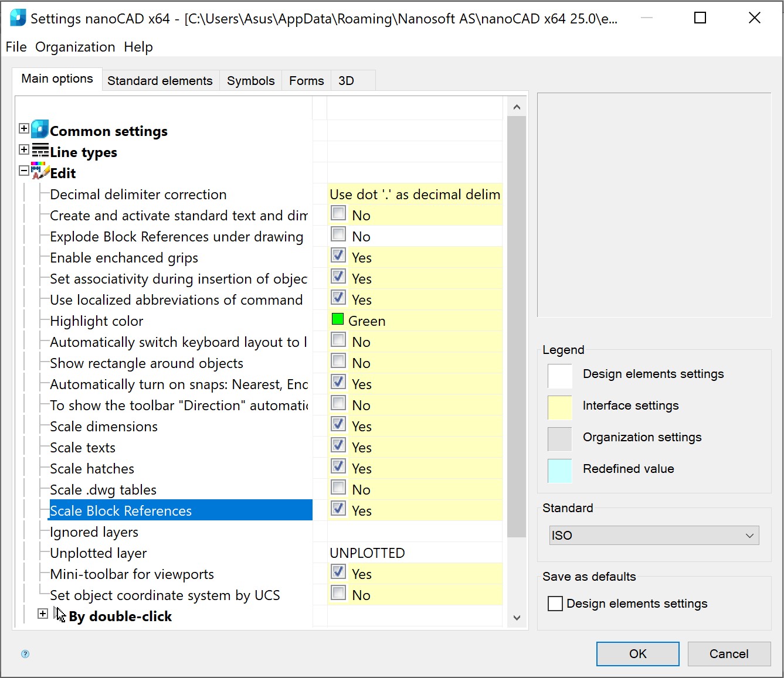Click the blue help question mark icon

(25, 654)
